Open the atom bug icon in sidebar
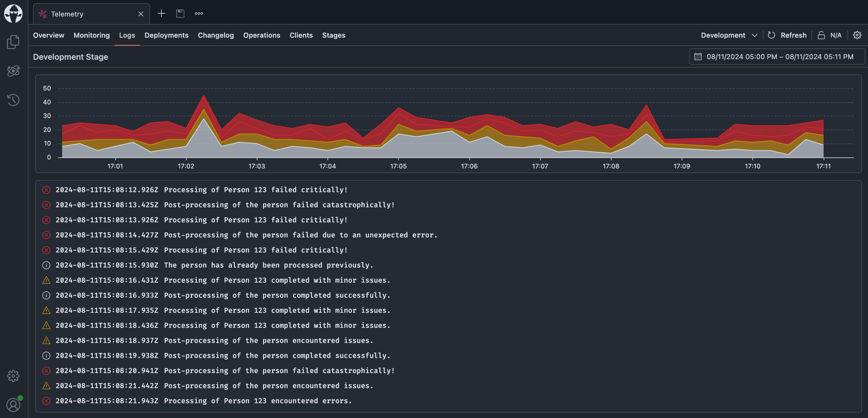868x418 pixels. click(13, 71)
